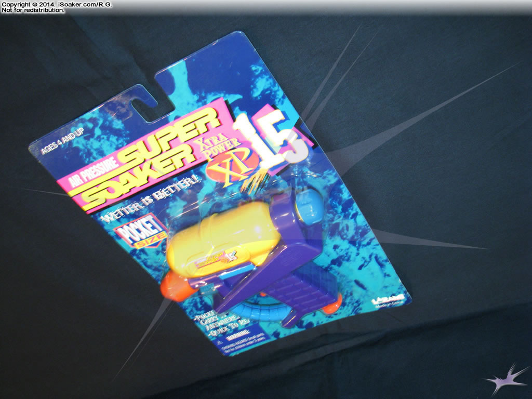Screen dimensions: 532x399
Task: Click the blue pump cap
Action: [x=309, y=206]
